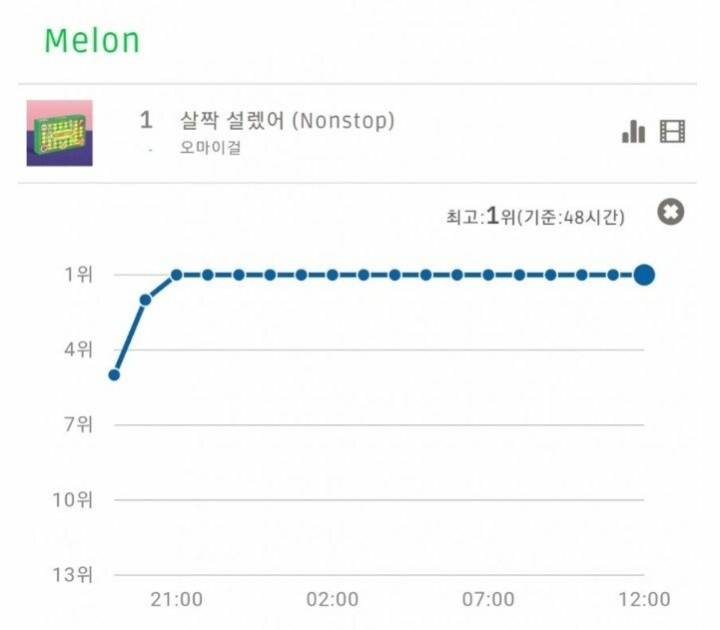This screenshot has height=630, width=720.
Task: Close the rank chart panel
Action: 671,213
